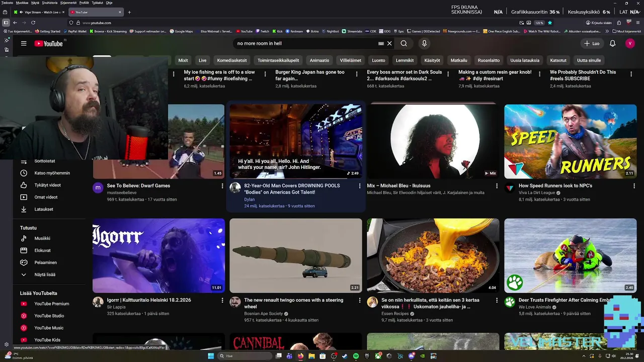
Task: Select the Luonto filter chip
Action: tap(378, 60)
